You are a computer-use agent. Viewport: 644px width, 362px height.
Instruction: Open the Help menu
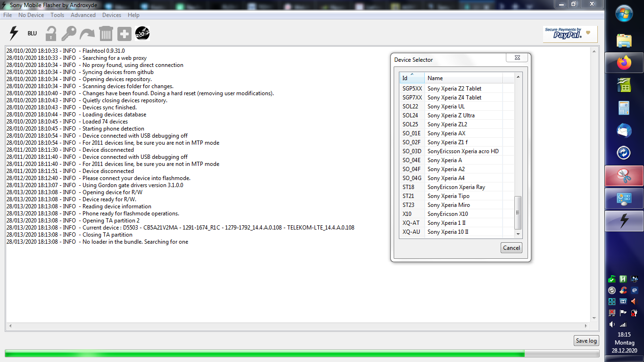pyautogui.click(x=134, y=15)
